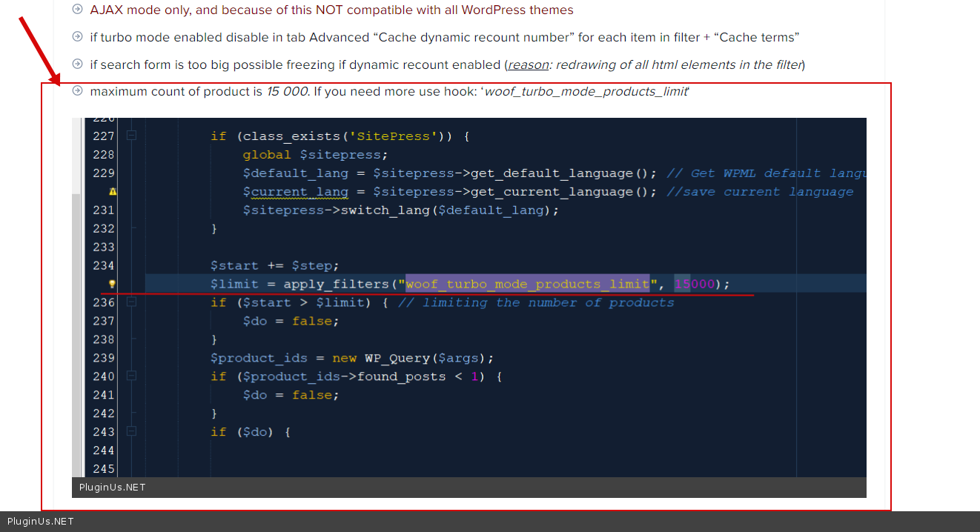The height and width of the screenshot is (532, 980).
Task: Click the yellow warning icon in the gutter
Action: coord(113,191)
